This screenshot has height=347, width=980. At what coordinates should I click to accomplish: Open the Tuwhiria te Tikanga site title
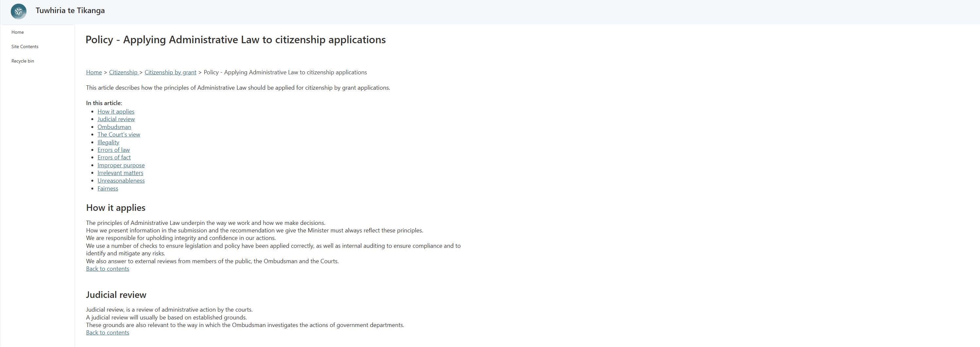click(70, 11)
